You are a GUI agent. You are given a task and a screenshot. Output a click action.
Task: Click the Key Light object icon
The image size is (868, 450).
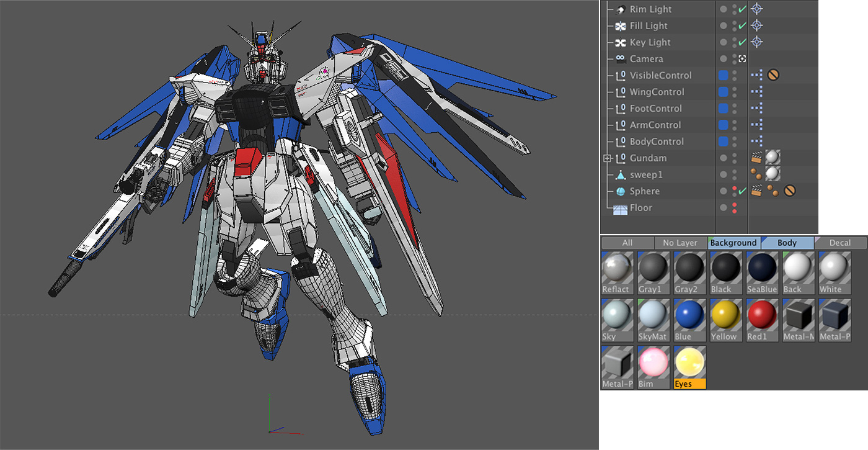(x=620, y=42)
